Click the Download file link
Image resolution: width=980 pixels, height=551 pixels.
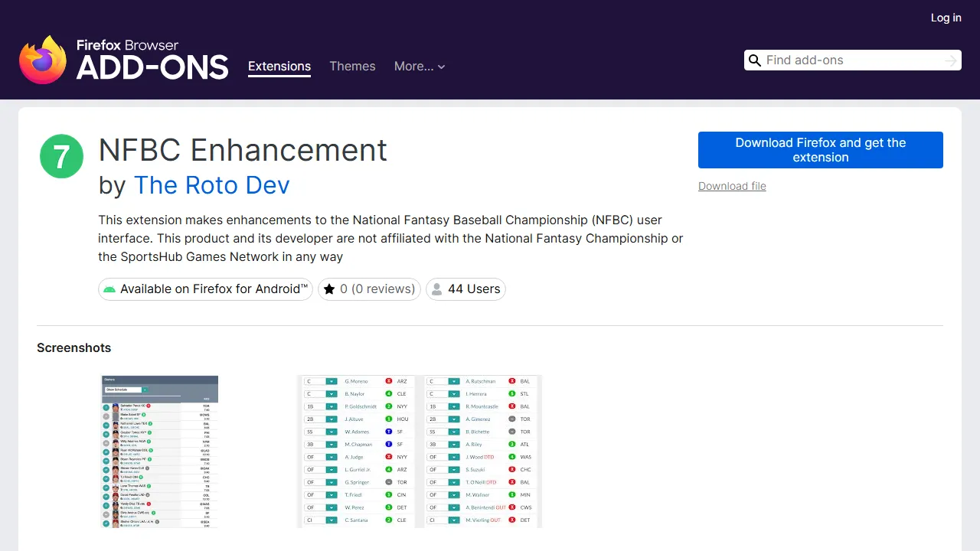[x=732, y=186]
